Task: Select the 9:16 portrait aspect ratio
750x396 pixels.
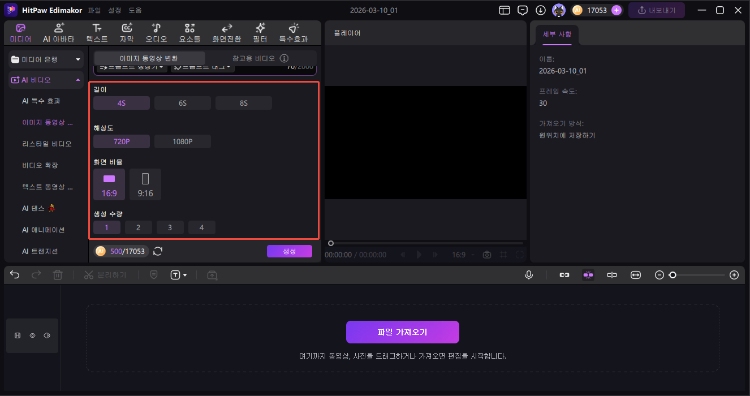Action: click(x=145, y=184)
